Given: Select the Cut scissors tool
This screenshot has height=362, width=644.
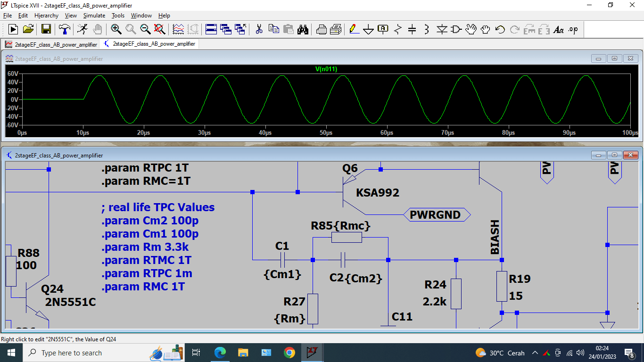Looking at the screenshot, I should (x=259, y=29).
